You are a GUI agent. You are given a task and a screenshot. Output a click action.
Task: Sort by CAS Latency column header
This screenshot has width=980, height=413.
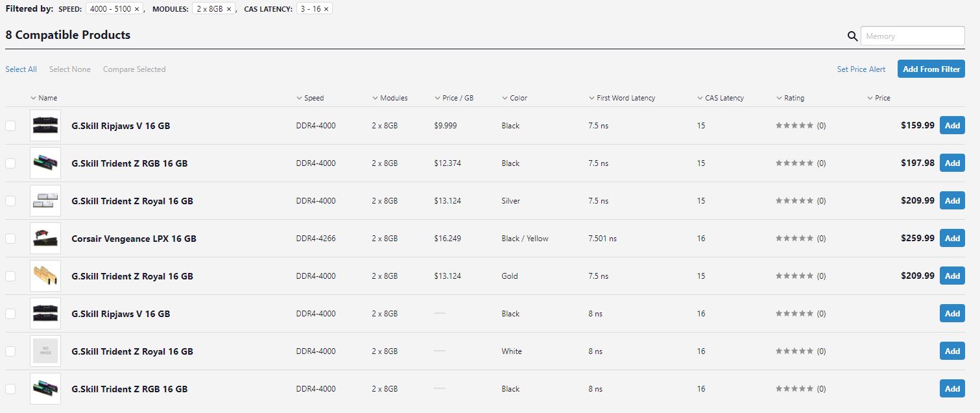(721, 98)
